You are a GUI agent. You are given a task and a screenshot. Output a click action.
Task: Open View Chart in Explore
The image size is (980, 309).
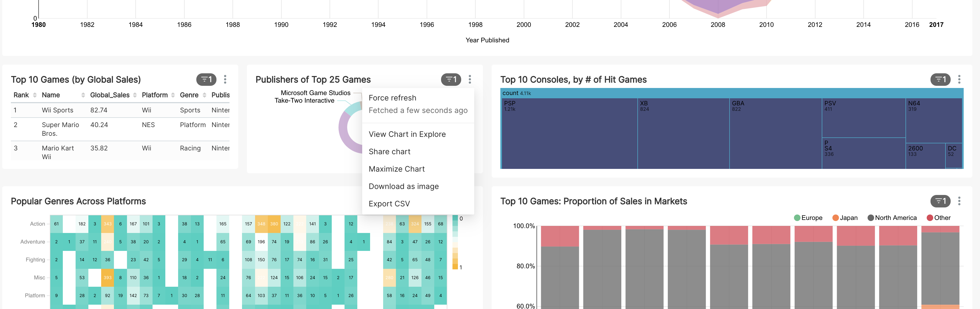[x=407, y=134]
